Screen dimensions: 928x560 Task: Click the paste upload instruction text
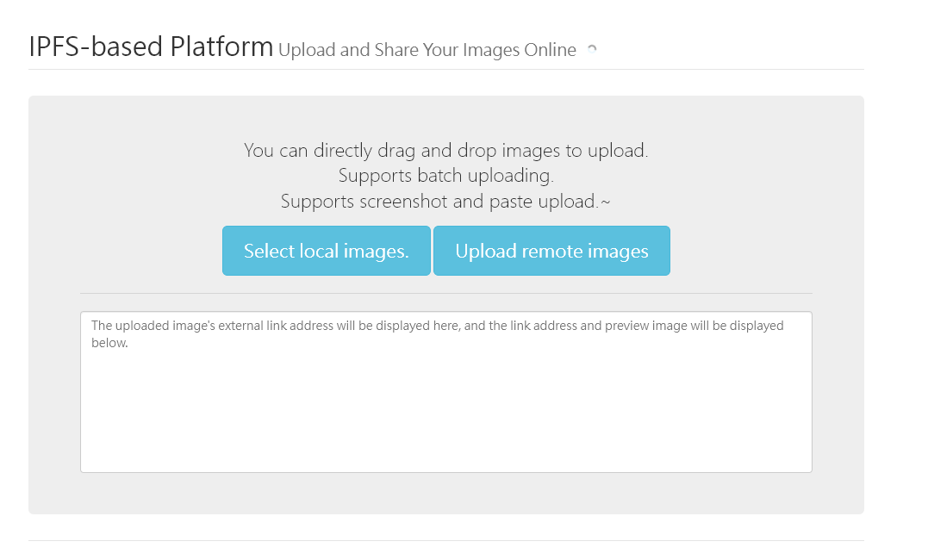(x=445, y=201)
